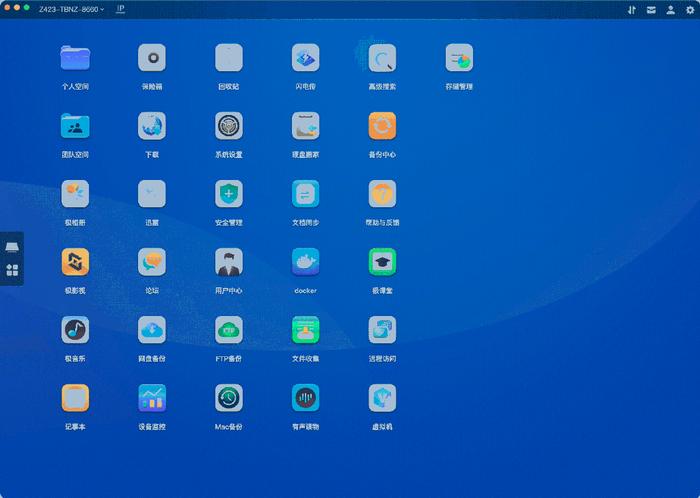Open the green 极课堂 classroom app
This screenshot has width=700, height=498.
pos(382,262)
